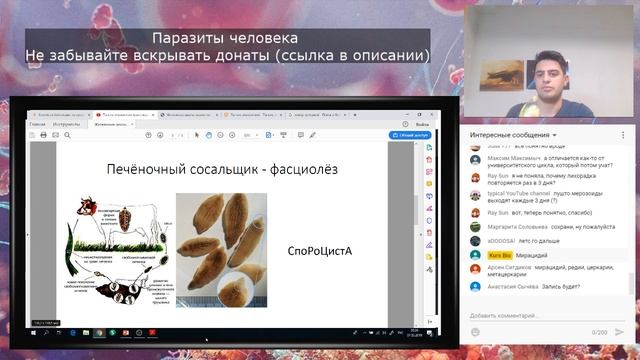Send the chat message with arrow icon
Image resolution: width=640 pixels, height=360 pixels.
619,332
